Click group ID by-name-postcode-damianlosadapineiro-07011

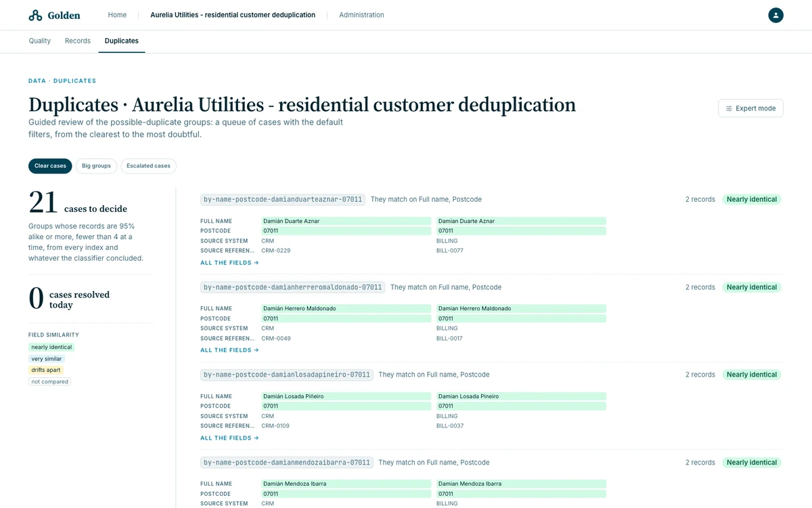[x=287, y=375]
